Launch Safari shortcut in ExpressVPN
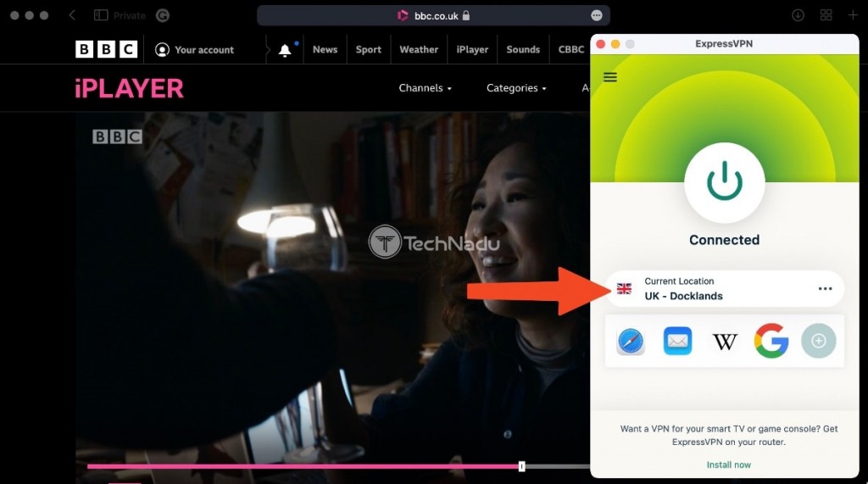Viewport: 868px width, 484px height. (631, 341)
